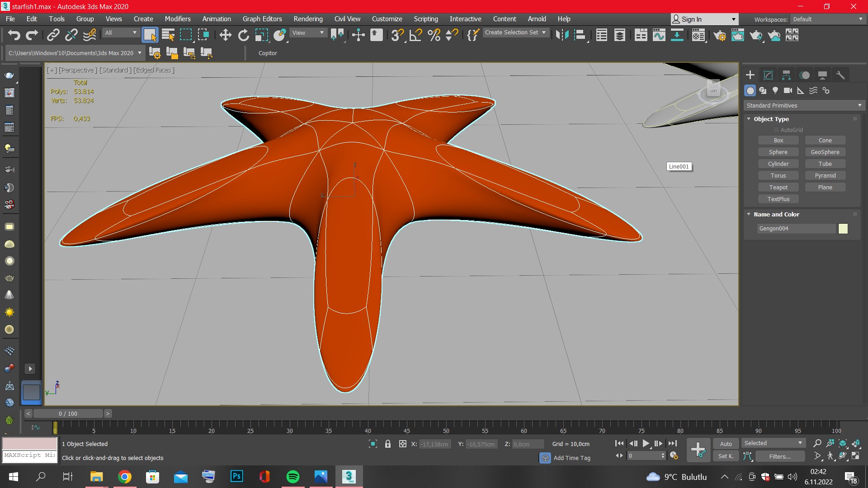Open the Utilities wrench panel tab
Viewport: 868px width, 488px height.
pyautogui.click(x=840, y=75)
